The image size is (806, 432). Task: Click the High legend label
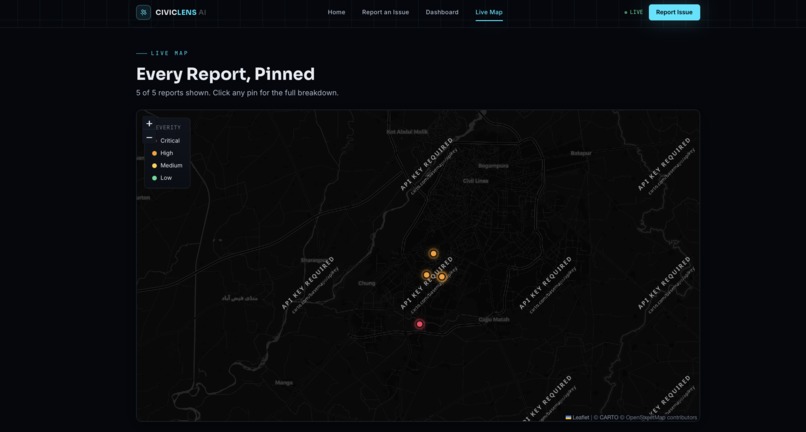pos(167,153)
